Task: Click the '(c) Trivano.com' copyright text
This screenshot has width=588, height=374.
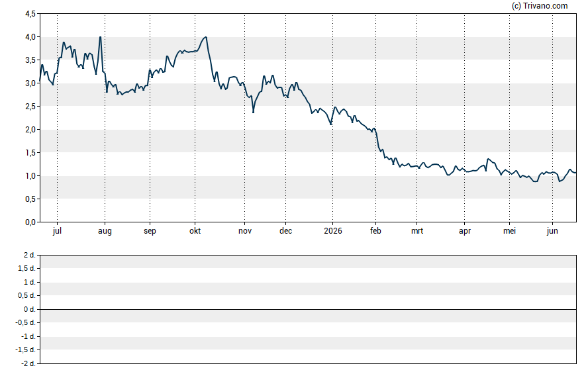Action: coord(540,5)
